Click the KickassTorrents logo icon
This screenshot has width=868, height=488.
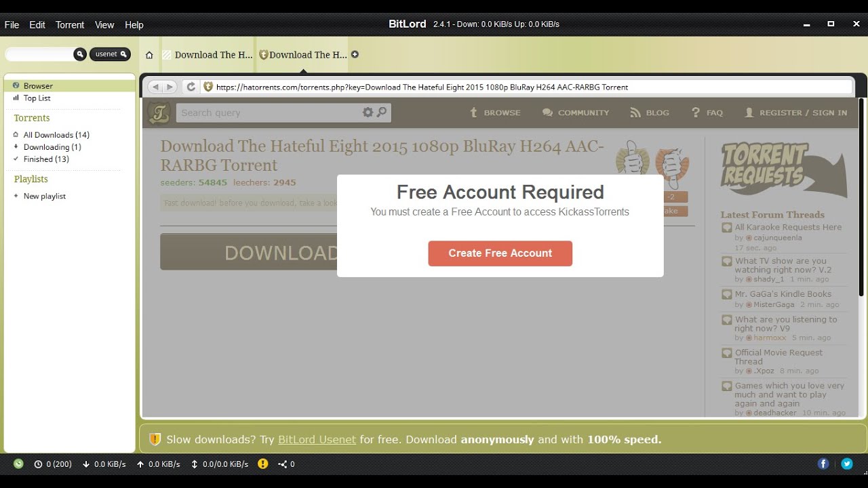(159, 113)
